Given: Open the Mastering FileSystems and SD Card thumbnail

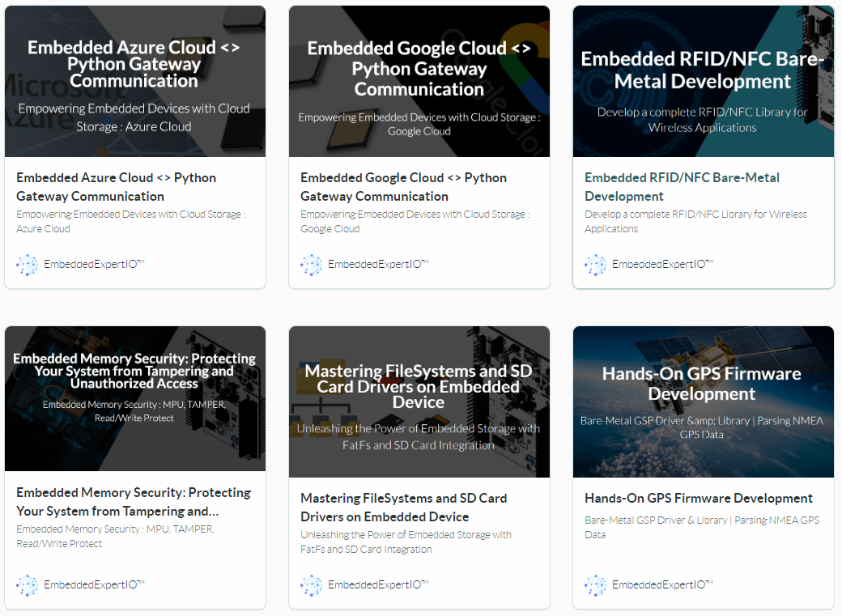Looking at the screenshot, I should (x=419, y=401).
